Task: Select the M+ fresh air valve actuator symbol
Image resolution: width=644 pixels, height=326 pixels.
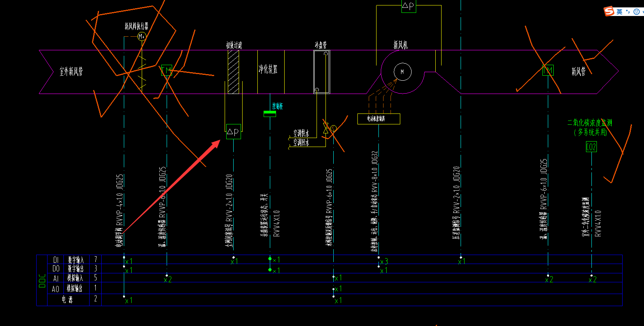Action: tap(142, 36)
